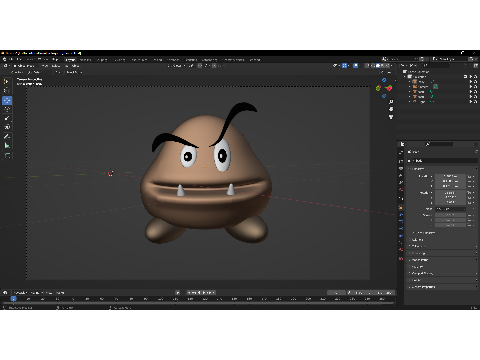Image resolution: width=480 pixels, height=360 pixels.
Task: Toggle snapping magnet in viewport header
Action: coord(200,66)
